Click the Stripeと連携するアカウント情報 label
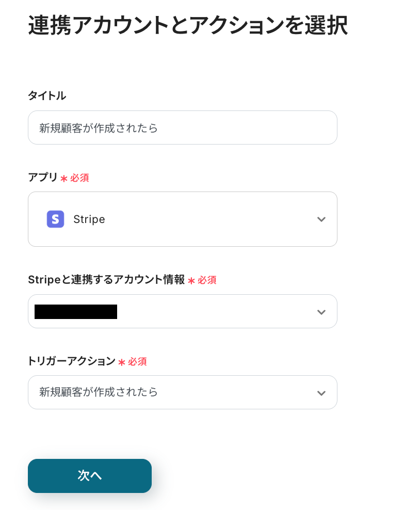The image size is (420, 510). click(106, 280)
